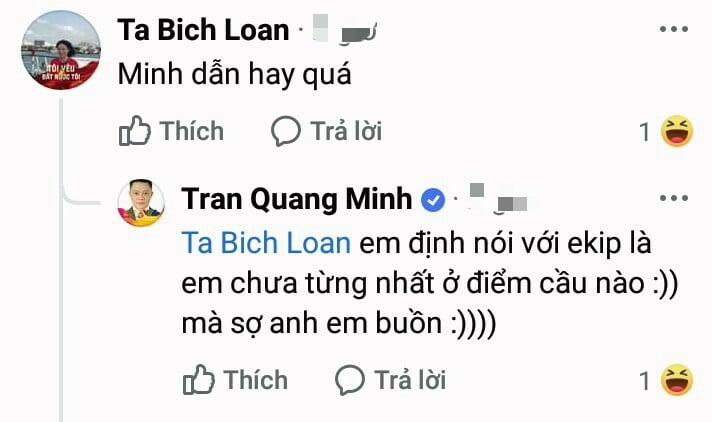Click thumbs-up icon under Ta Bich Loan's comment
Image resolution: width=712 pixels, height=422 pixels.
[134, 131]
